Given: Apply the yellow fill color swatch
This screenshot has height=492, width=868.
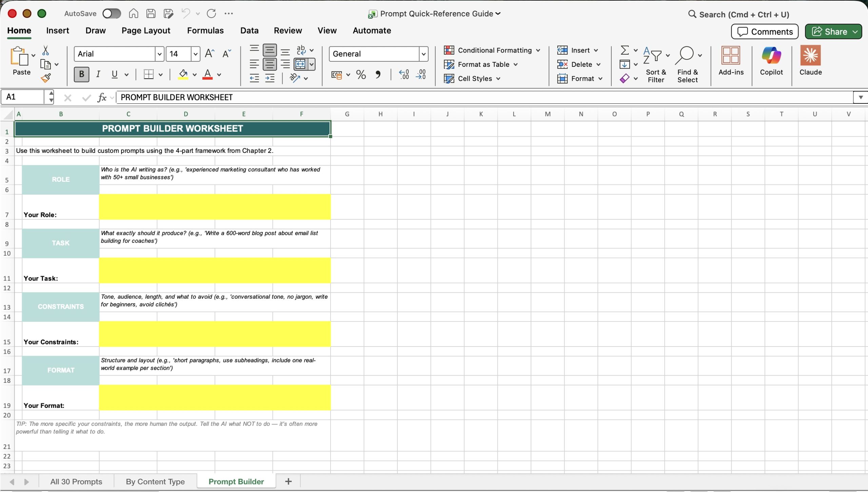Looking at the screenshot, I should tap(183, 75).
